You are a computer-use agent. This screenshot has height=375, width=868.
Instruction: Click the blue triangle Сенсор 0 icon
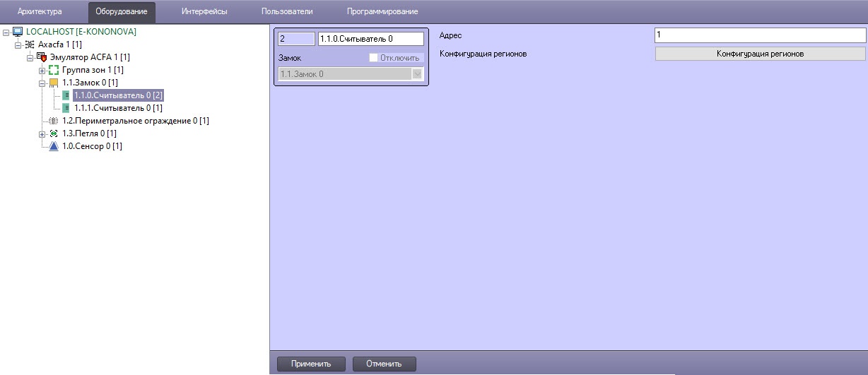click(54, 146)
